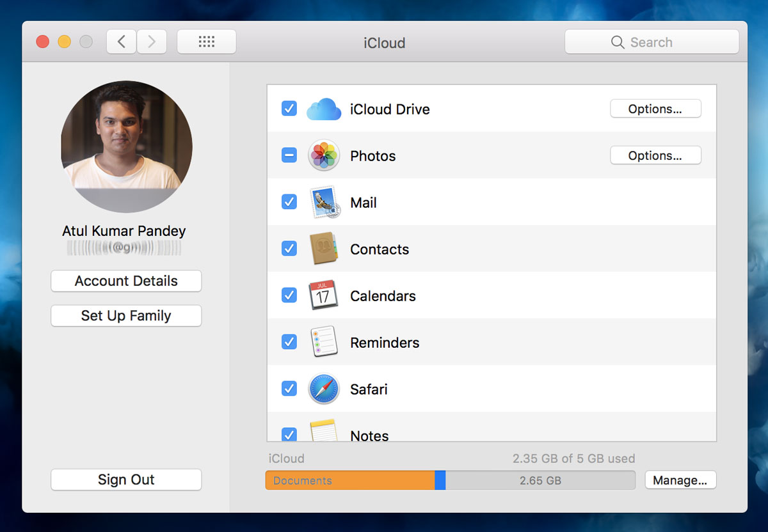Screen dimensions: 768x532
Task: Uncheck the iCloud Drive checkbox
Action: pyautogui.click(x=289, y=109)
